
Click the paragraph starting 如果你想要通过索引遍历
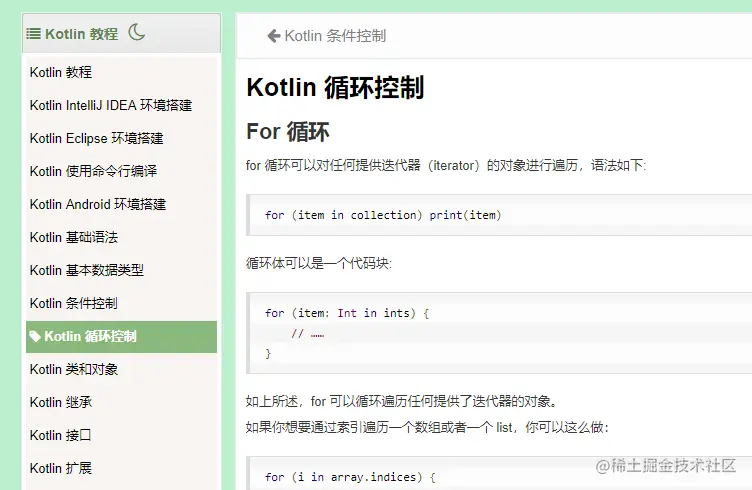tap(427, 428)
